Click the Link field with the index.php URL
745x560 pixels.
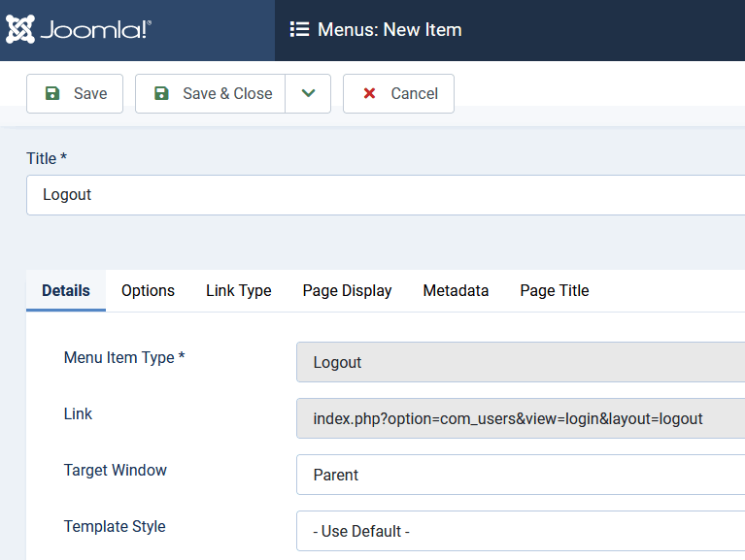[x=521, y=418]
